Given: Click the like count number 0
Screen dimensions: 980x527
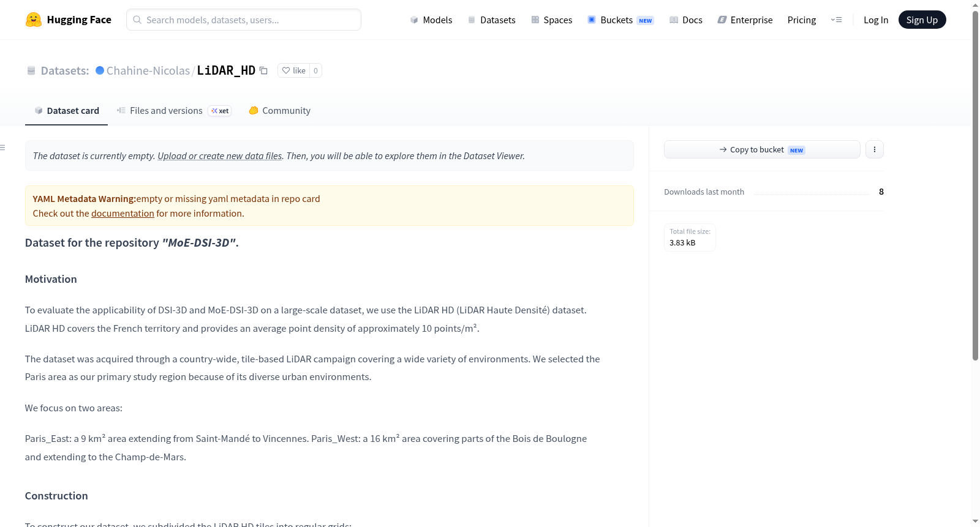Looking at the screenshot, I should (315, 70).
